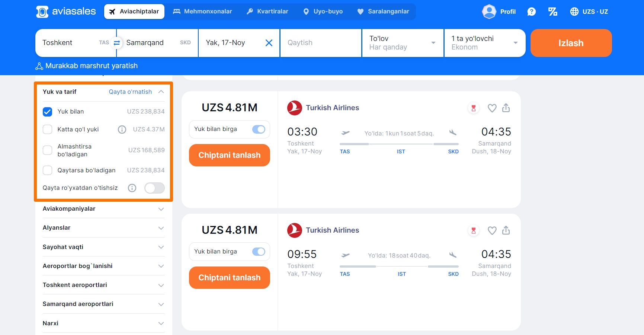644x335 pixels.
Task: Expand the Aviakompaniyalar filter
Action: click(x=103, y=209)
